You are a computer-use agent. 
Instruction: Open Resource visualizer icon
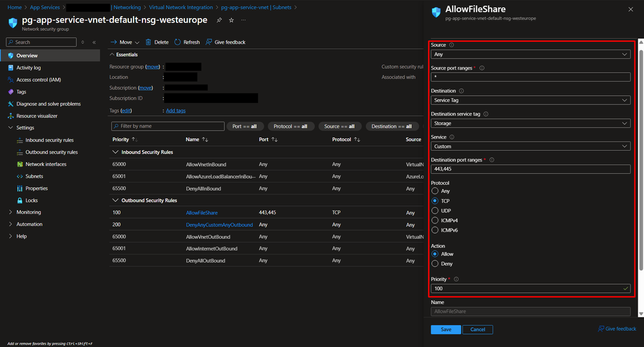click(x=11, y=116)
